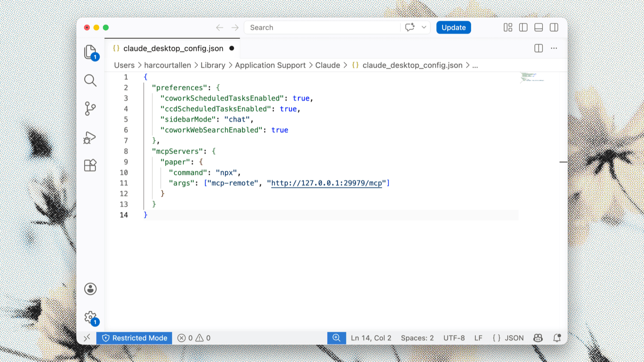
Task: Expand the chat dropdown chevron
Action: click(424, 27)
